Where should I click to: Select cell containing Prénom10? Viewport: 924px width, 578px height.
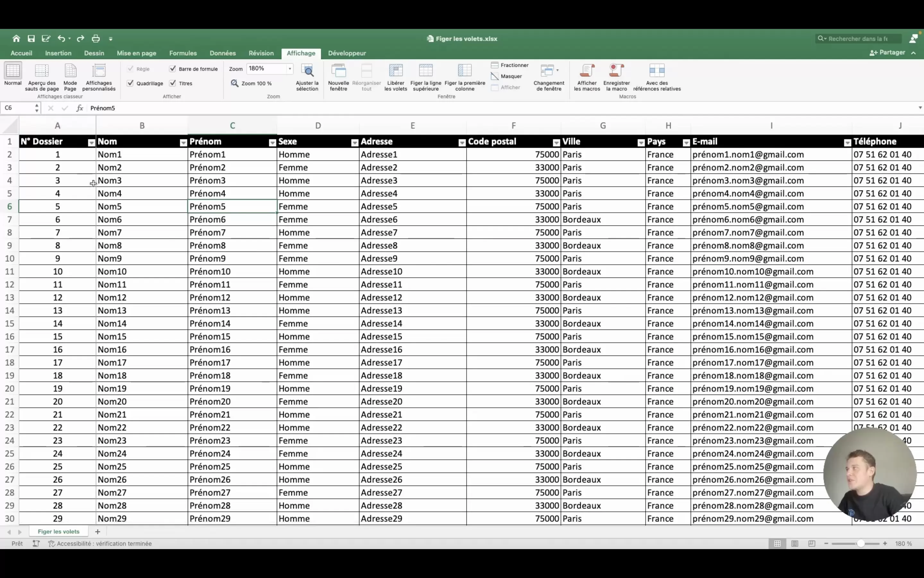point(232,271)
